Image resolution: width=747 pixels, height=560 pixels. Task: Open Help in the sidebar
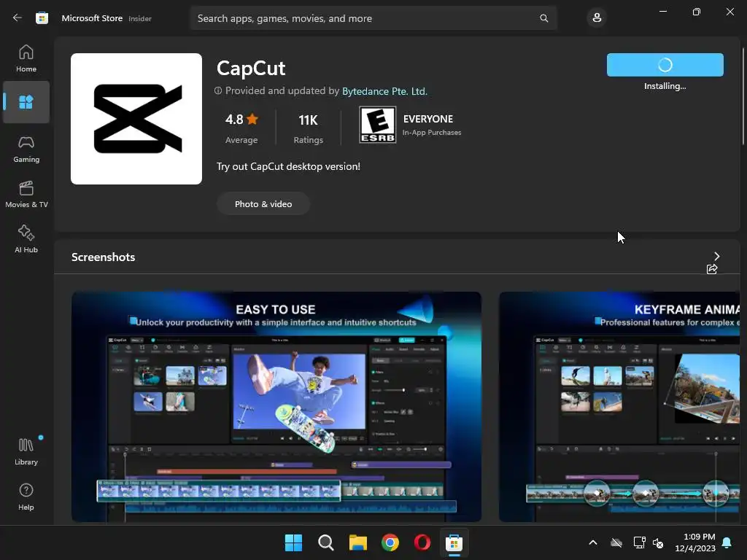click(x=26, y=497)
